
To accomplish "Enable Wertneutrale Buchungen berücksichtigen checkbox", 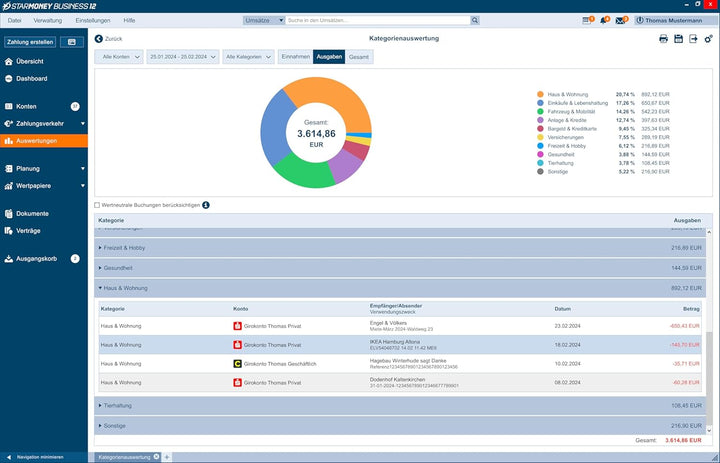I will (x=97, y=205).
